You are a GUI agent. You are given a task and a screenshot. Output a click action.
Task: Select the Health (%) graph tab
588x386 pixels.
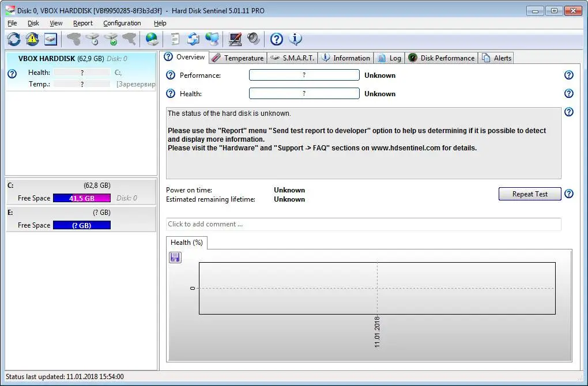[187, 243]
